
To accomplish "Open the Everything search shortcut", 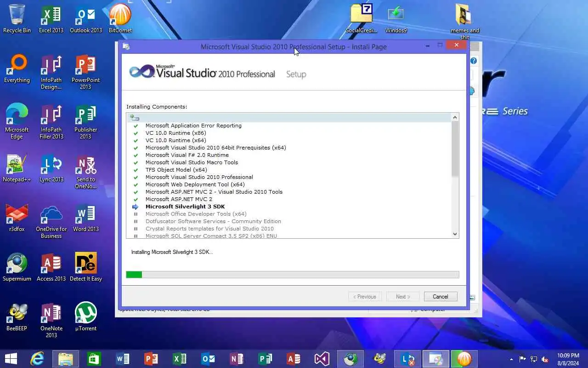I will point(17,69).
